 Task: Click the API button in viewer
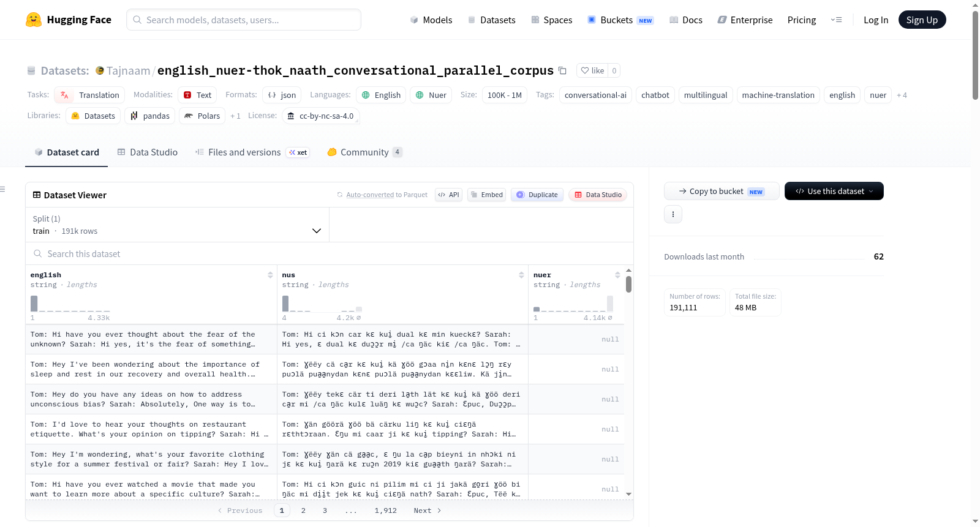click(x=448, y=195)
